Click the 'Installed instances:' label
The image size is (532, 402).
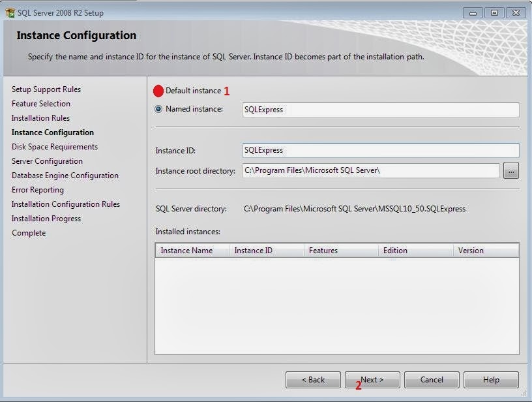[188, 232]
